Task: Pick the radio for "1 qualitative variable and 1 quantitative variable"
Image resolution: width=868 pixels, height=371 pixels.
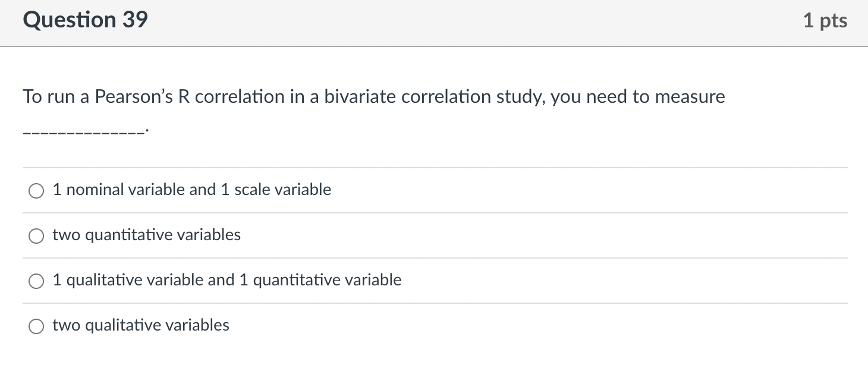Action: 36,281
